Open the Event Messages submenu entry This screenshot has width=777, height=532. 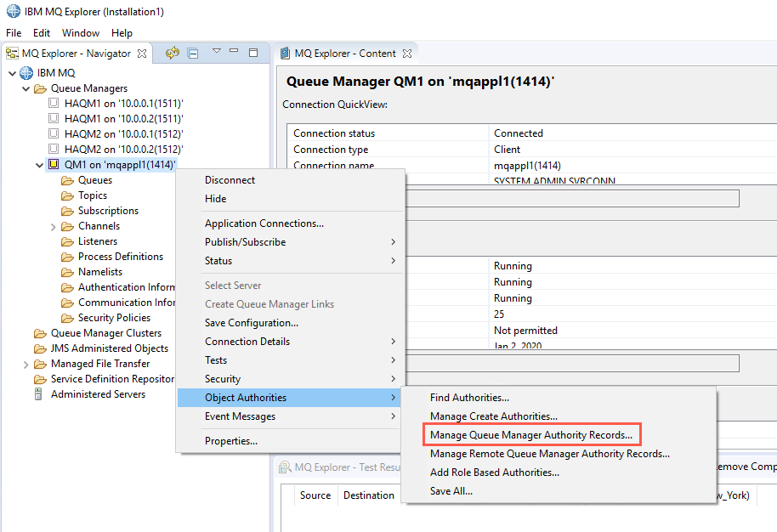(290, 416)
